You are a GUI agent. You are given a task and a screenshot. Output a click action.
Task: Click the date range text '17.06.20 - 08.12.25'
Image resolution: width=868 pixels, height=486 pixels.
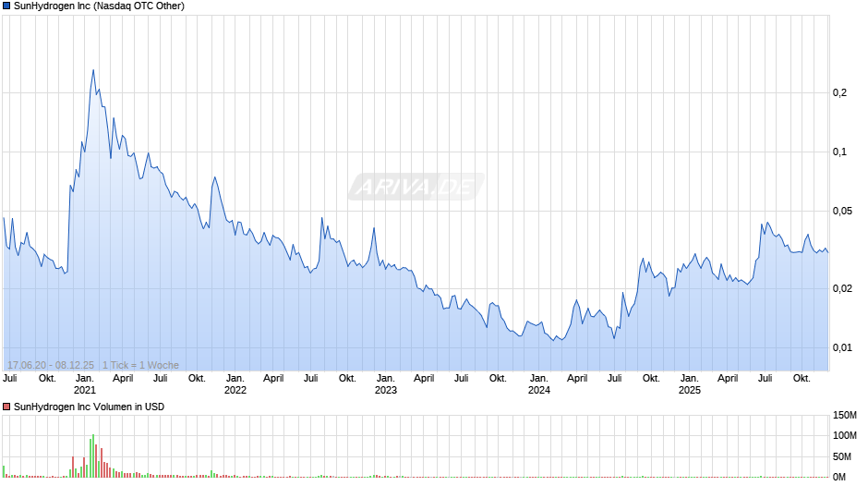pyautogui.click(x=51, y=365)
